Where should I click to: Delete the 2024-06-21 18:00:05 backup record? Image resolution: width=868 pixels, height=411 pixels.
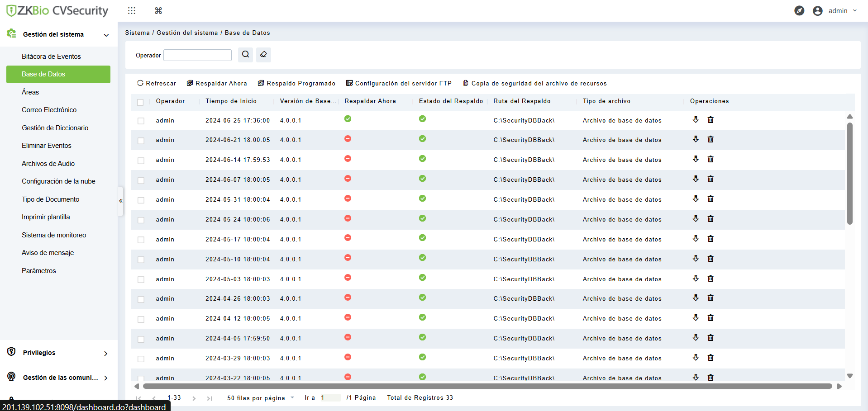tap(711, 140)
